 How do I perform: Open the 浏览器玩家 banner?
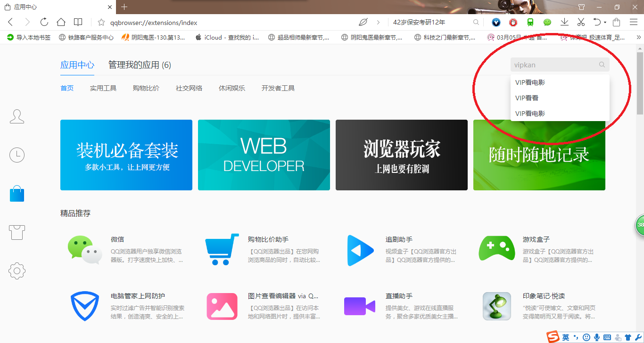[402, 155]
